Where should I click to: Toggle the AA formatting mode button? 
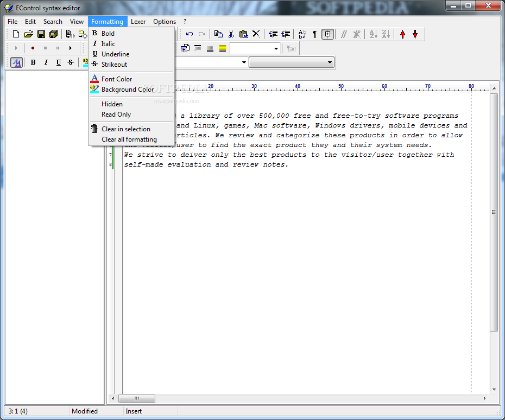click(x=16, y=62)
